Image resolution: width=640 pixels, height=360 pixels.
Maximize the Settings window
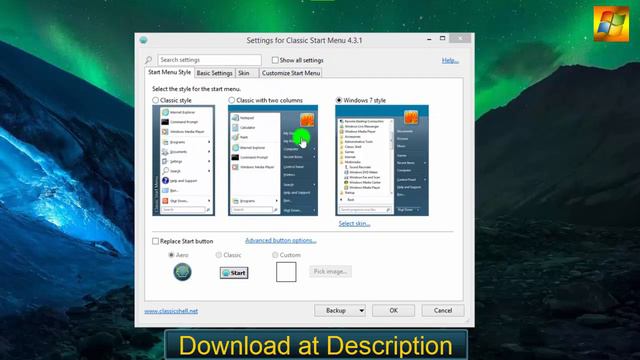tap(442, 38)
